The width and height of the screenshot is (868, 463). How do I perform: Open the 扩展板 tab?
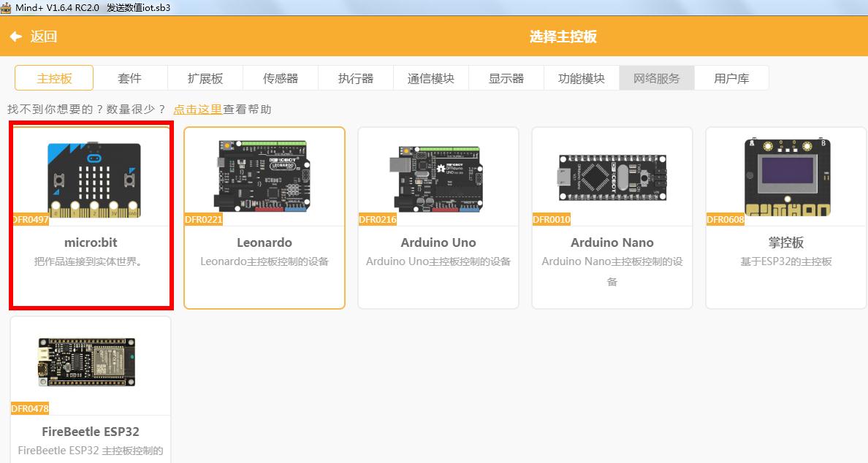[205, 78]
